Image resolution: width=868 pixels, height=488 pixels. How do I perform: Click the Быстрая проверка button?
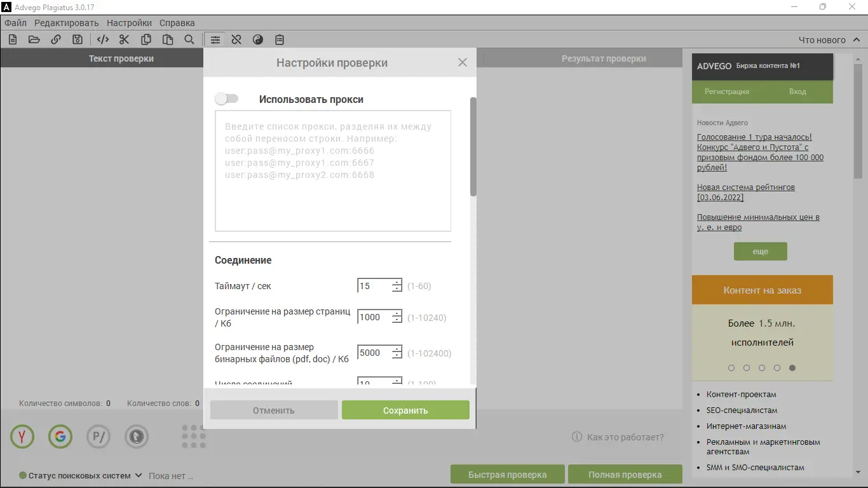coord(508,475)
